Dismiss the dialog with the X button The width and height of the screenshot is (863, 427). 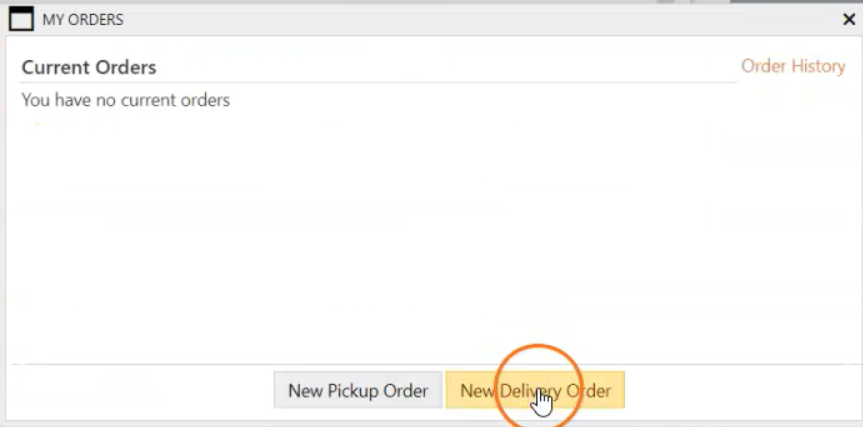pyautogui.click(x=849, y=19)
